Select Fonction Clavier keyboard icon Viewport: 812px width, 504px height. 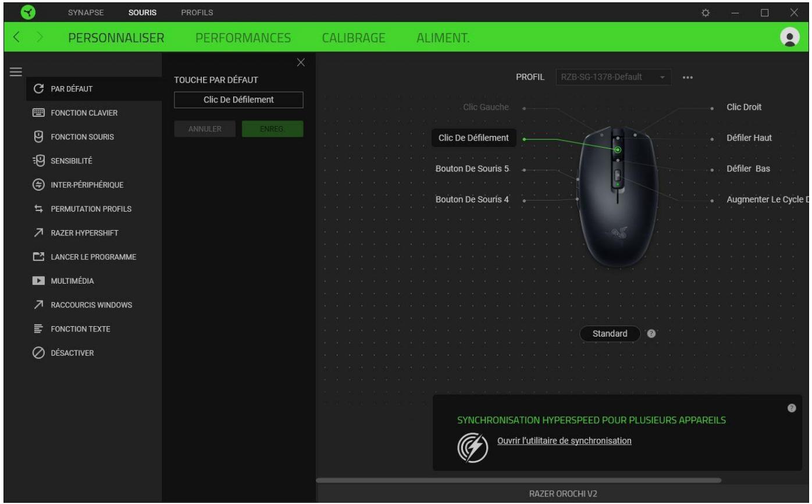(x=39, y=113)
